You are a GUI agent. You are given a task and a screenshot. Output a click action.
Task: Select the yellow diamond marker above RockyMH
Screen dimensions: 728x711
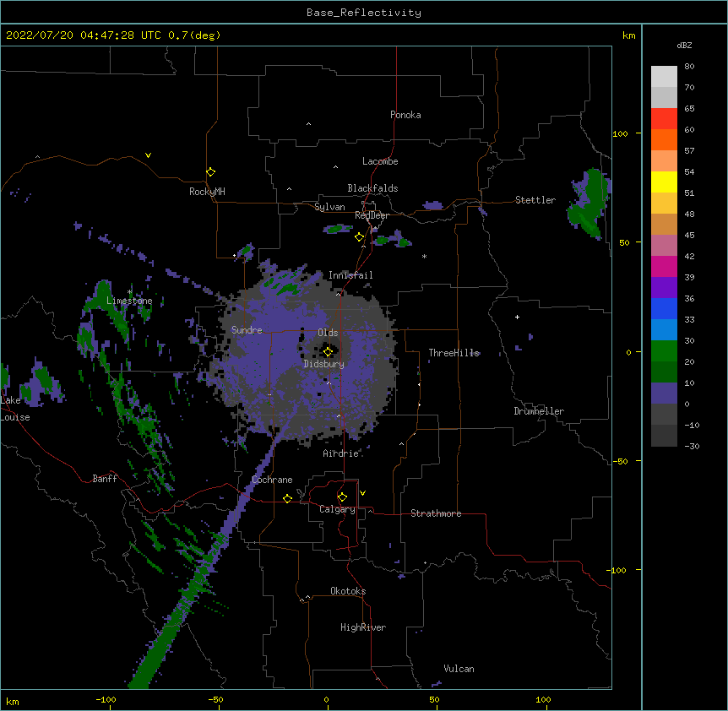click(x=211, y=172)
